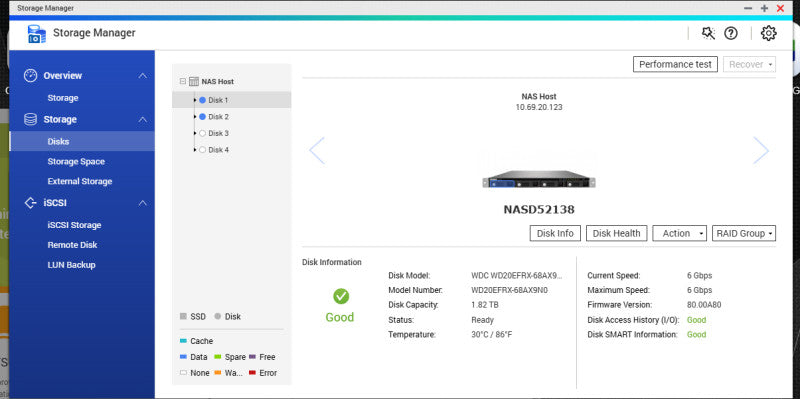Click Disk SMART Information Good value
The height and width of the screenshot is (399, 800).
coord(696,335)
